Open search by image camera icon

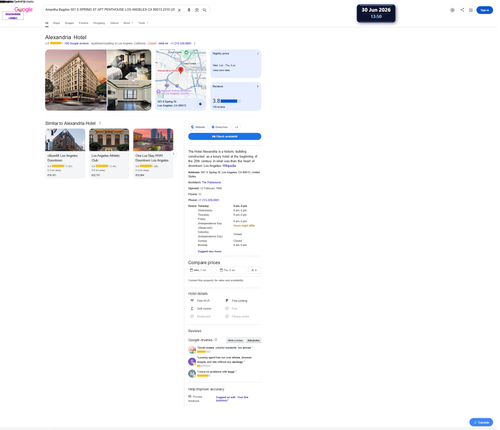[197, 10]
